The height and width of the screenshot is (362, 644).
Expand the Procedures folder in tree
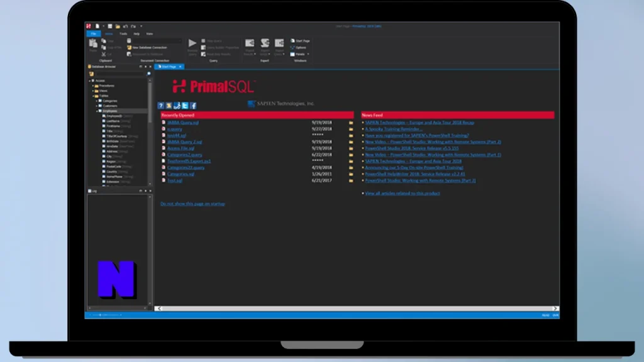pyautogui.click(x=93, y=85)
